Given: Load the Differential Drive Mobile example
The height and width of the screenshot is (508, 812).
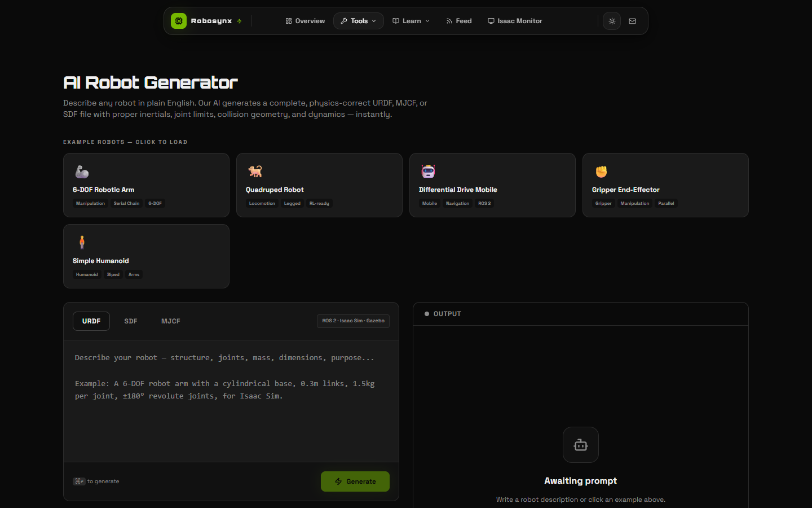Looking at the screenshot, I should [492, 185].
